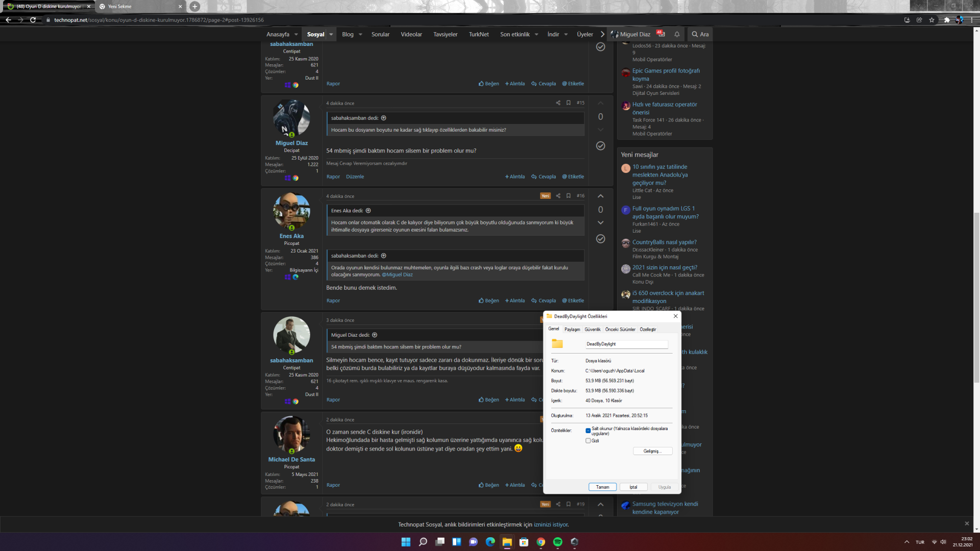The image size is (980, 551).
Task: Click the quote expand icon beside 'Enes Aka dedi'
Action: point(368,211)
